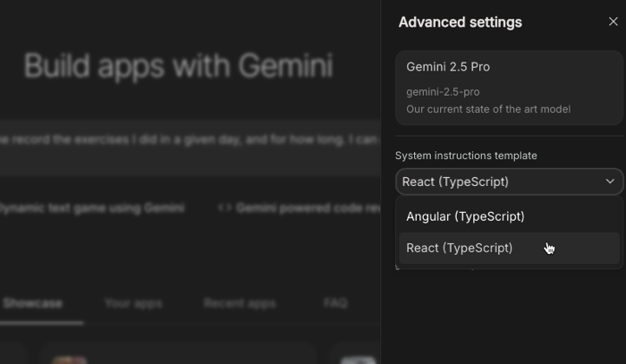Close the Advanced settings panel

(613, 22)
